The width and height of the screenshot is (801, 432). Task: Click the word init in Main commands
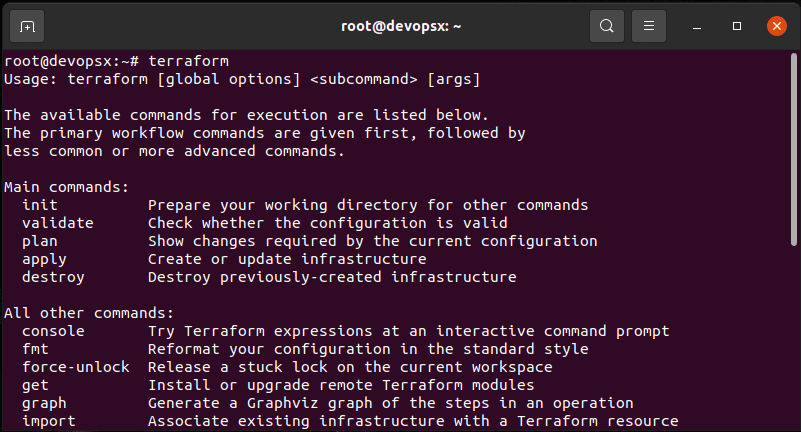40,205
